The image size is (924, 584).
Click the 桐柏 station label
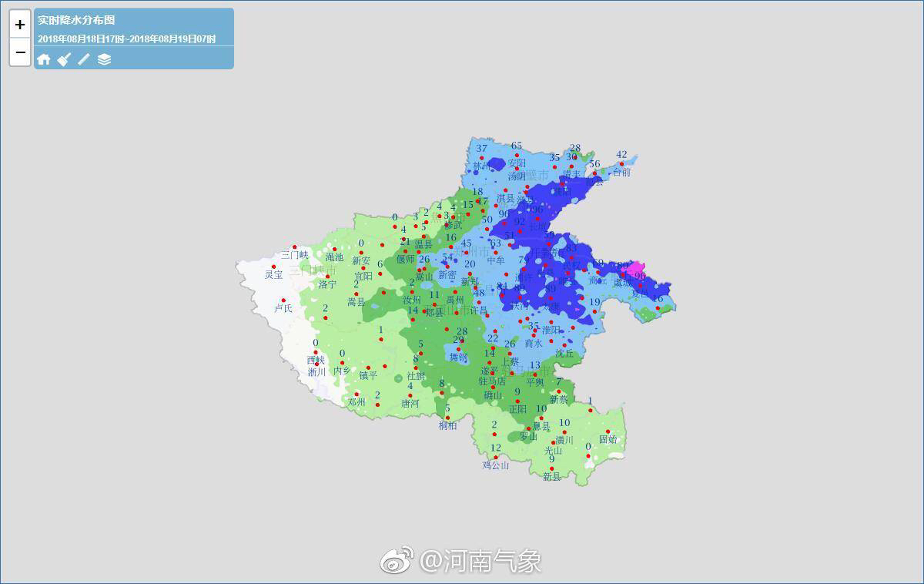(x=447, y=425)
